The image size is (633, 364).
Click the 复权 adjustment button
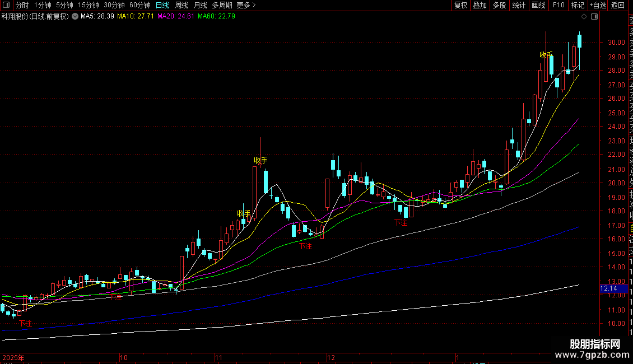[460, 5]
